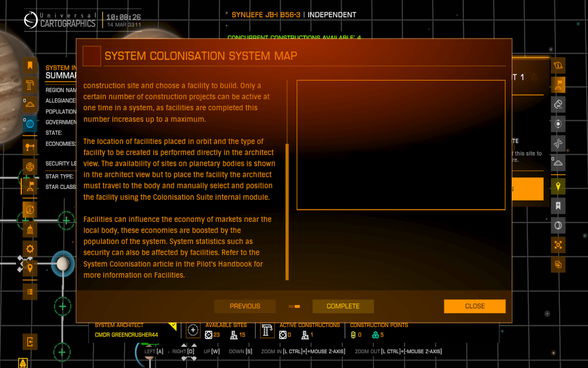Click the yellow target pin icon in right sidebar
588x368 pixels.
pyautogui.click(x=558, y=186)
